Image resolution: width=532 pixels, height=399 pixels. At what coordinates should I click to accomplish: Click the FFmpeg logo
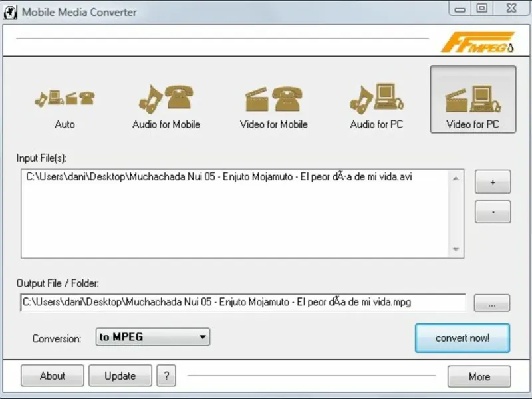pyautogui.click(x=477, y=43)
